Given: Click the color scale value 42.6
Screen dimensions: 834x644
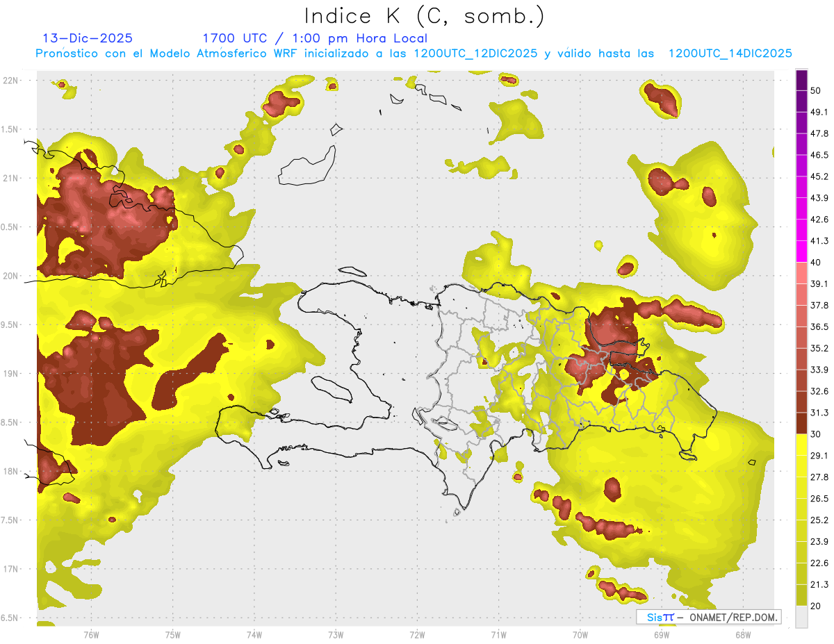Looking at the screenshot, I should 819,220.
